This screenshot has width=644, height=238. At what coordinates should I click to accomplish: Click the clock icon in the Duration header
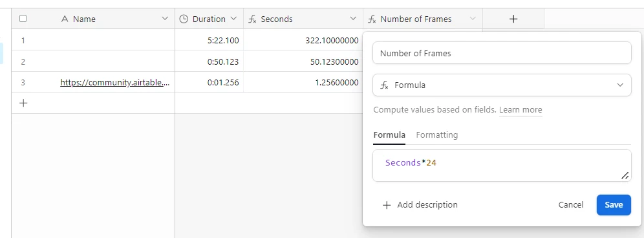click(184, 19)
